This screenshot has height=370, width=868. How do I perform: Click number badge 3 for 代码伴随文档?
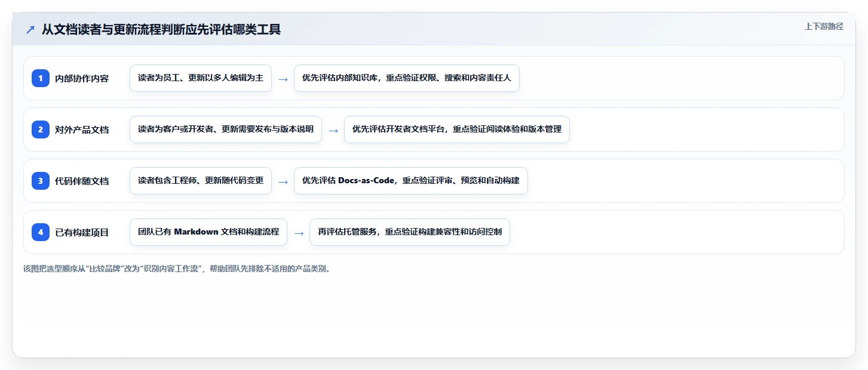click(x=41, y=181)
